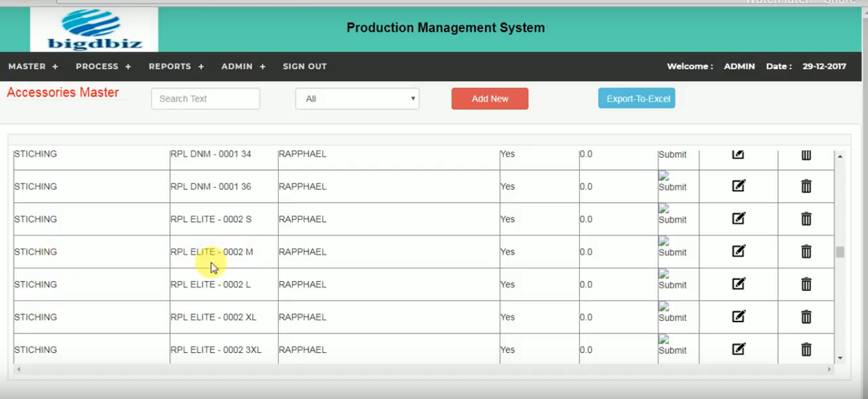
Task: Expand the REPORTS menu
Action: tap(177, 66)
